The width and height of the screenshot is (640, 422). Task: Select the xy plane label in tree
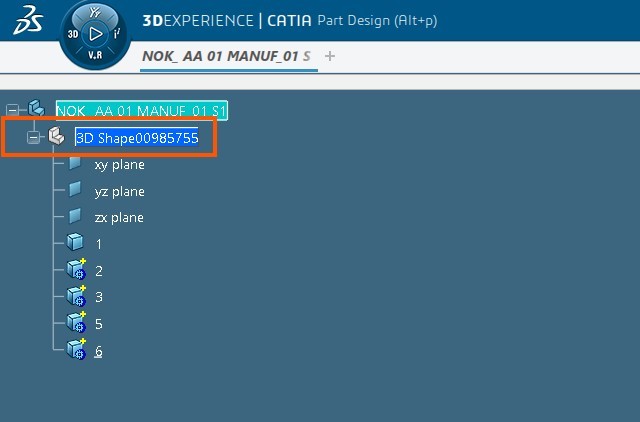click(x=119, y=165)
